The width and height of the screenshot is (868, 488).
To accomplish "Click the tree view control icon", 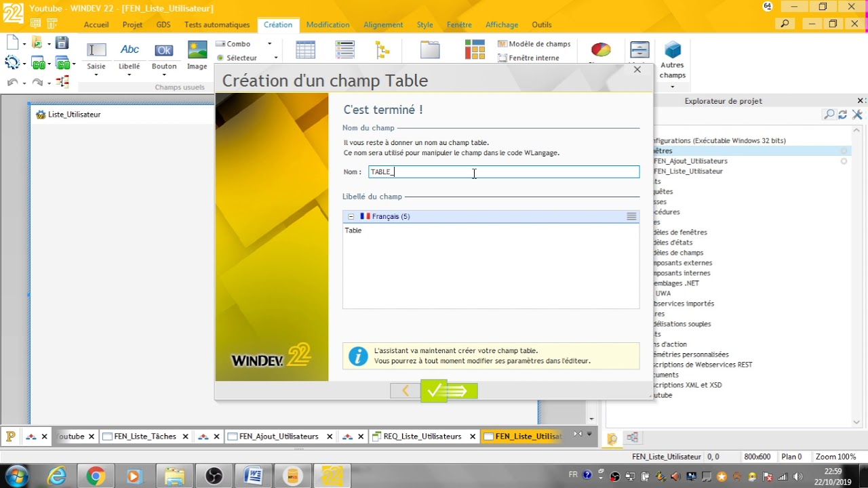I will [x=382, y=50].
